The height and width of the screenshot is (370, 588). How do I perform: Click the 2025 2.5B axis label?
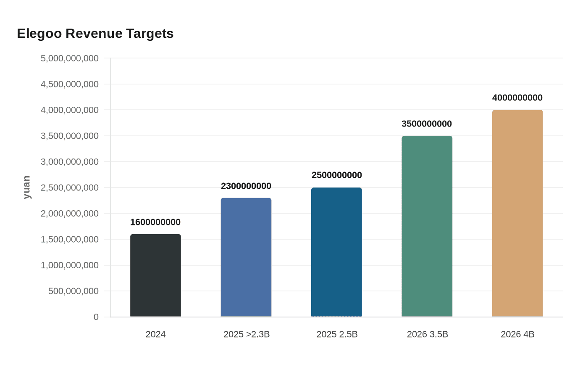(x=337, y=334)
